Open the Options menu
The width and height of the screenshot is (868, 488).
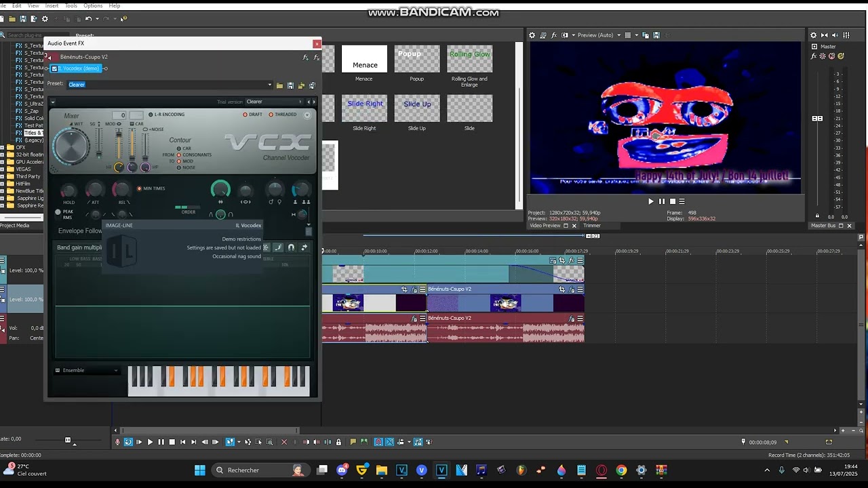tap(93, 5)
